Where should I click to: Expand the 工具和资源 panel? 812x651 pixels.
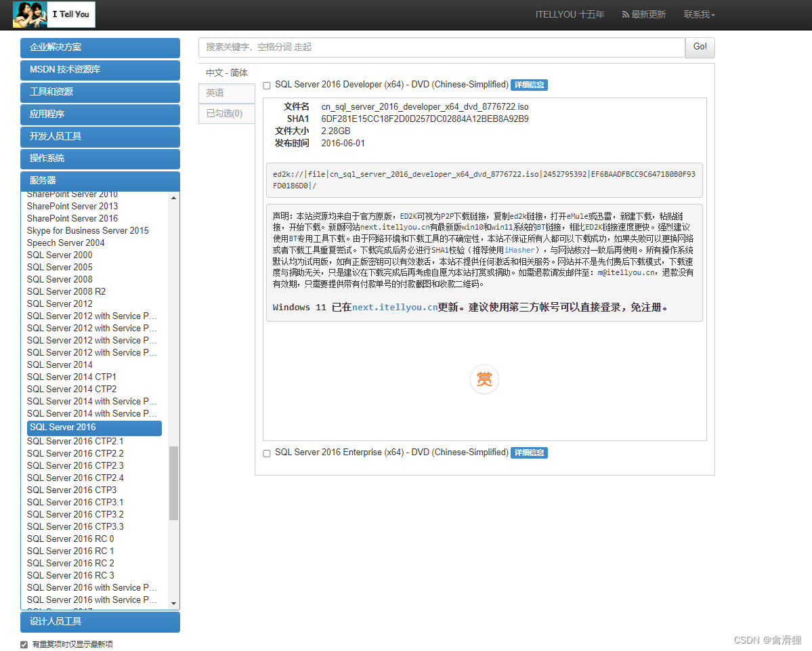pyautogui.click(x=100, y=92)
